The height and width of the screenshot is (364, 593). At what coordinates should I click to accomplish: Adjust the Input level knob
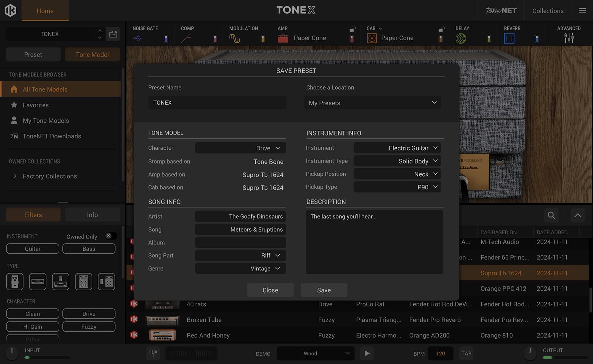pos(12,353)
